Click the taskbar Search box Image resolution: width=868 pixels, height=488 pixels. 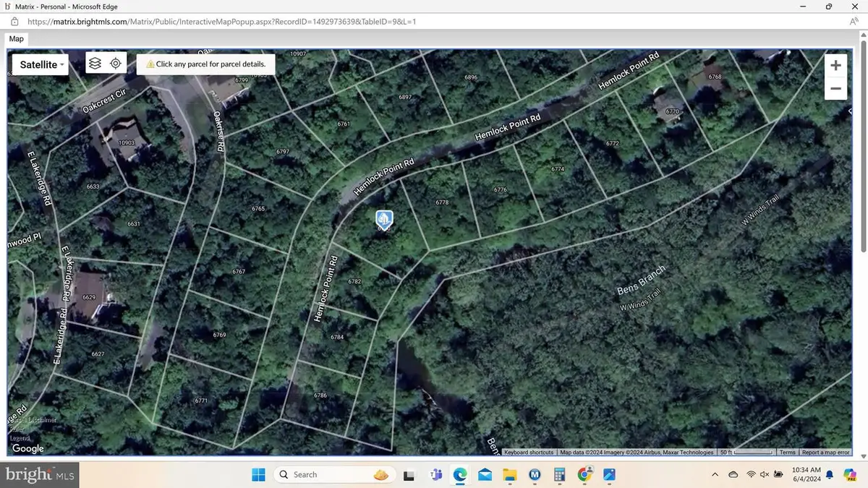click(x=333, y=474)
